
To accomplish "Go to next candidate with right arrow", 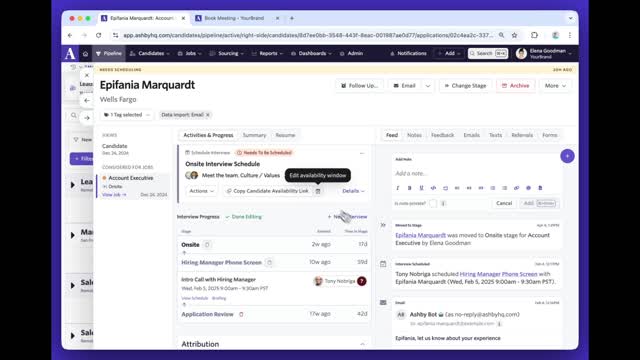I will click(x=87, y=118).
